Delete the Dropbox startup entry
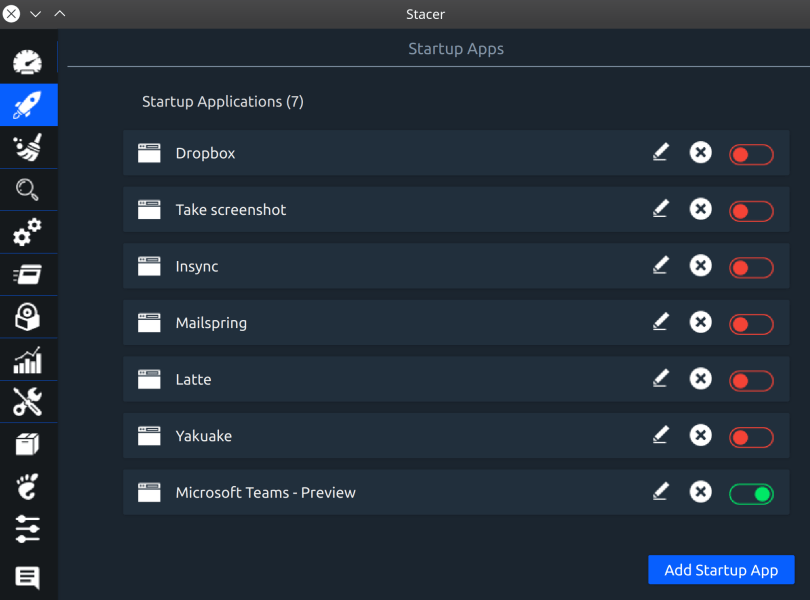This screenshot has height=600, width=810. pyautogui.click(x=700, y=152)
